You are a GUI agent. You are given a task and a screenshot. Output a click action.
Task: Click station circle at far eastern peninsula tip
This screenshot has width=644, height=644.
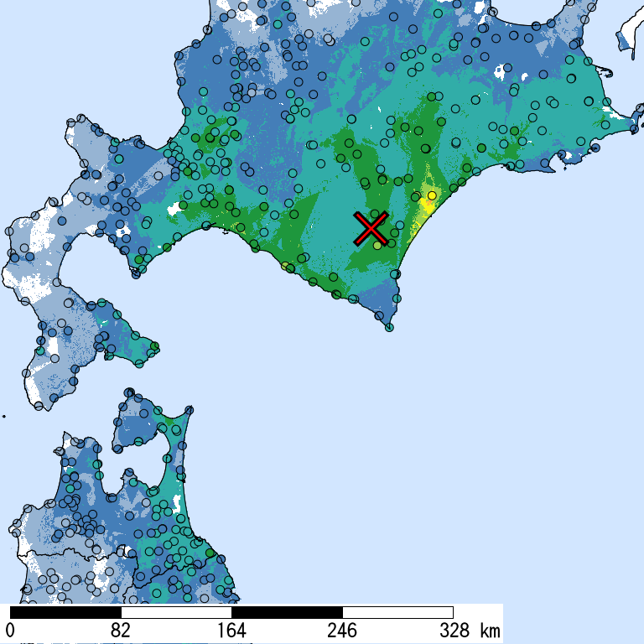635,128
